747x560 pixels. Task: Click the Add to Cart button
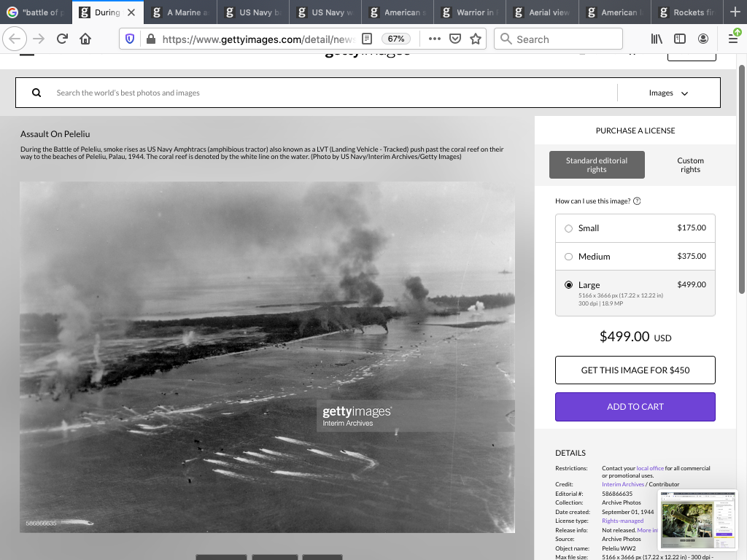pyautogui.click(x=635, y=407)
